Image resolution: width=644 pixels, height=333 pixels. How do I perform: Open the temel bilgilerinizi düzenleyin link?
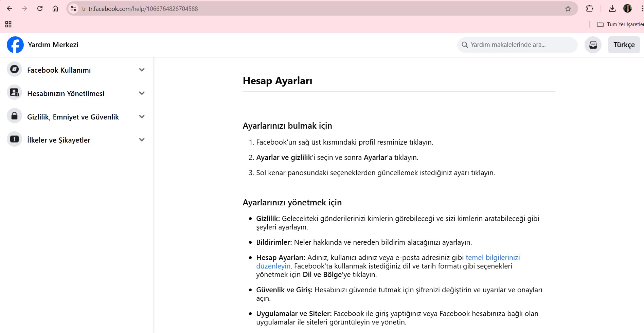tap(493, 258)
